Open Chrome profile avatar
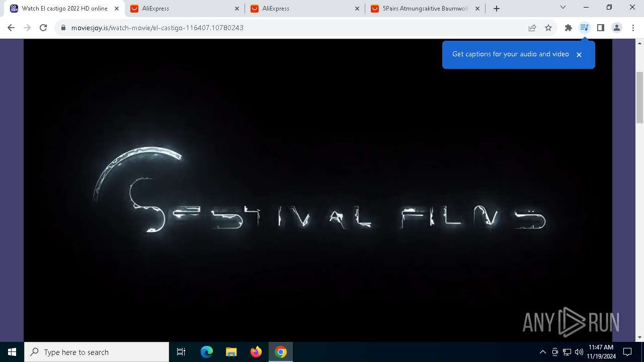 click(617, 28)
